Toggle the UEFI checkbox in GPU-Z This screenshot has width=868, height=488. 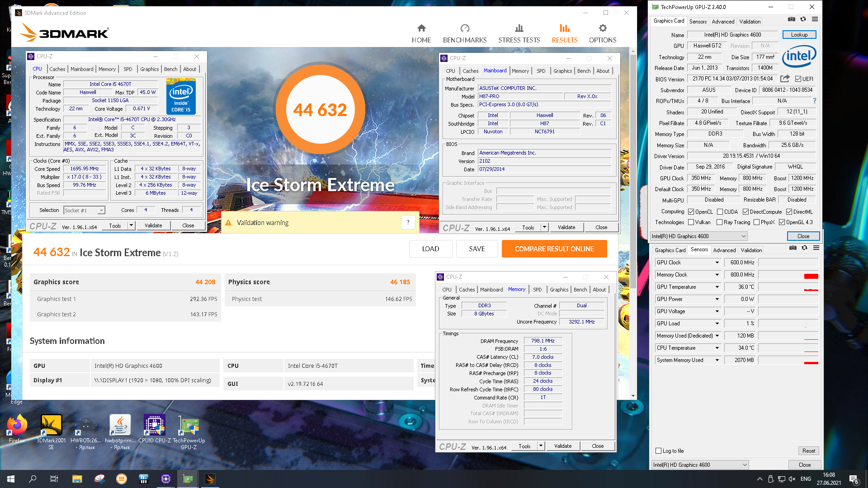click(798, 79)
